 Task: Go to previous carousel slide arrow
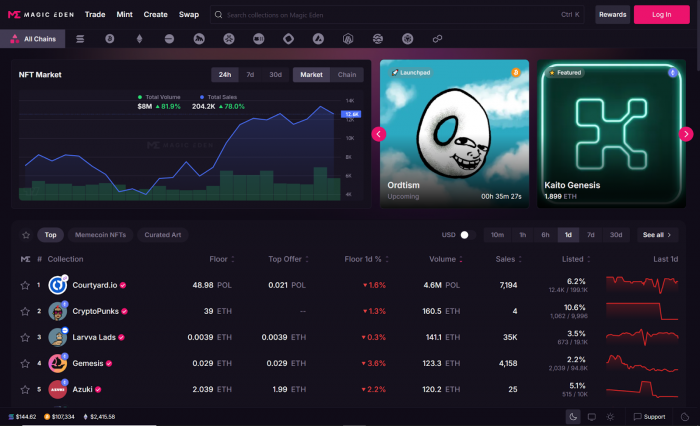379,134
